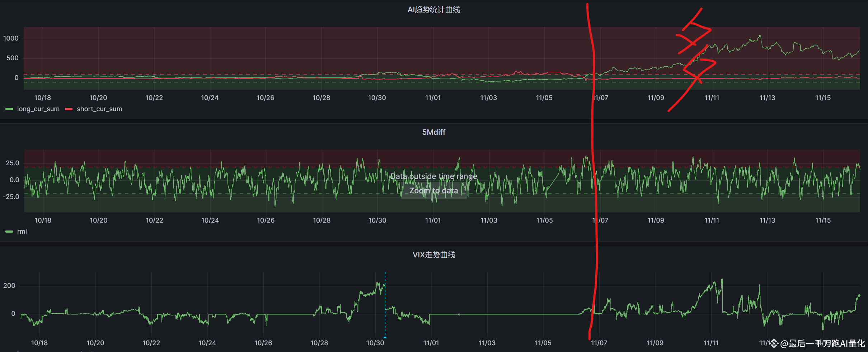The width and height of the screenshot is (868, 352).
Task: Click the -25.0 y-axis label in 5Mdiff panel
Action: coord(11,197)
